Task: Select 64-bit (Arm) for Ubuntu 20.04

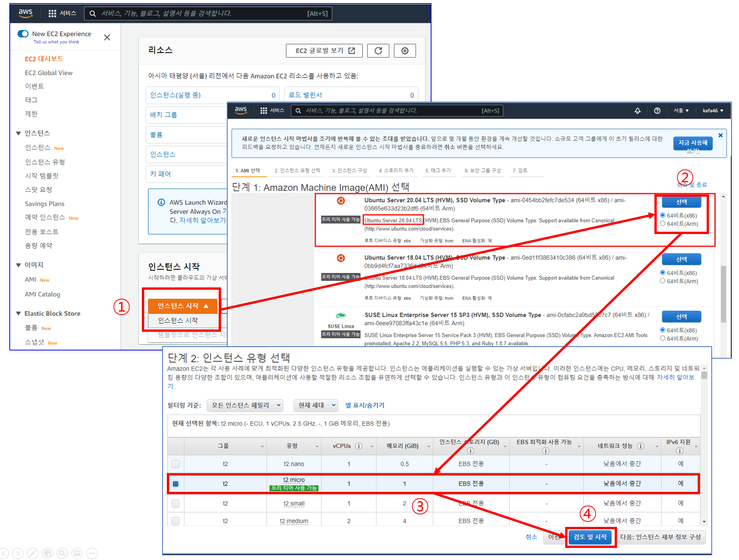Action: pos(662,224)
